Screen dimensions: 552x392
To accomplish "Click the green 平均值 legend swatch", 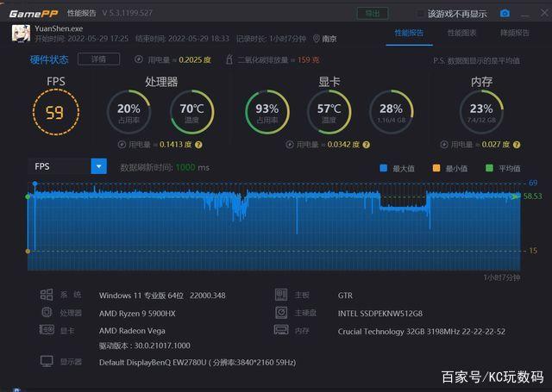I will click(x=489, y=168).
